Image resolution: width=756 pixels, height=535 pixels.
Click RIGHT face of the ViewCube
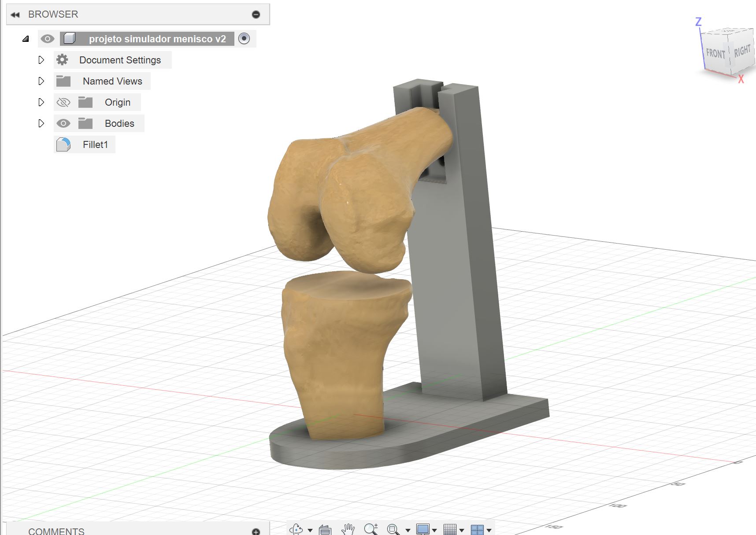pos(742,51)
